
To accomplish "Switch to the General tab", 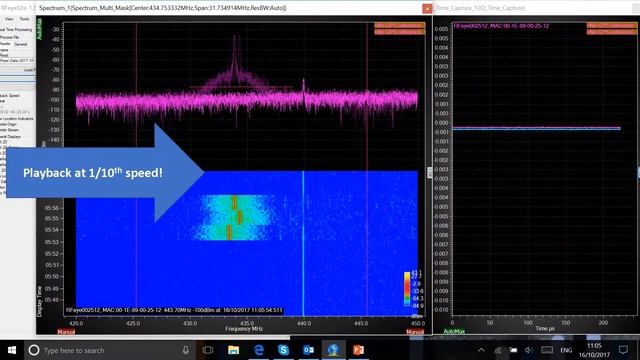I will pyautogui.click(x=20, y=44).
